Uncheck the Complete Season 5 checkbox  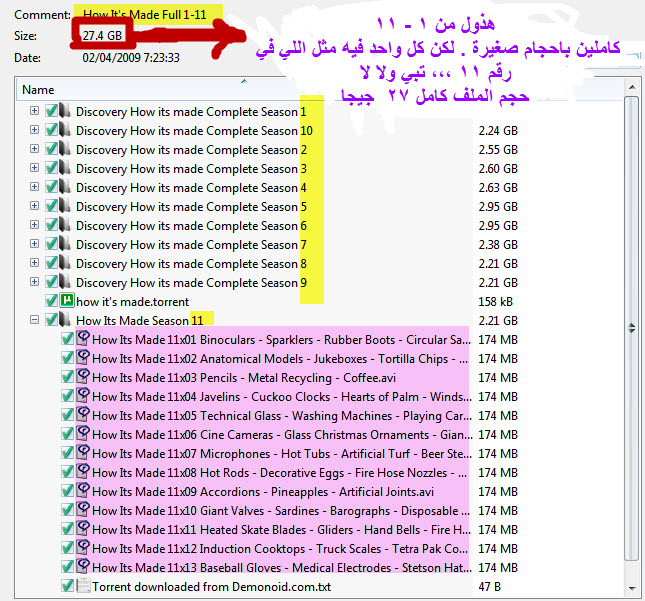[x=51, y=205]
